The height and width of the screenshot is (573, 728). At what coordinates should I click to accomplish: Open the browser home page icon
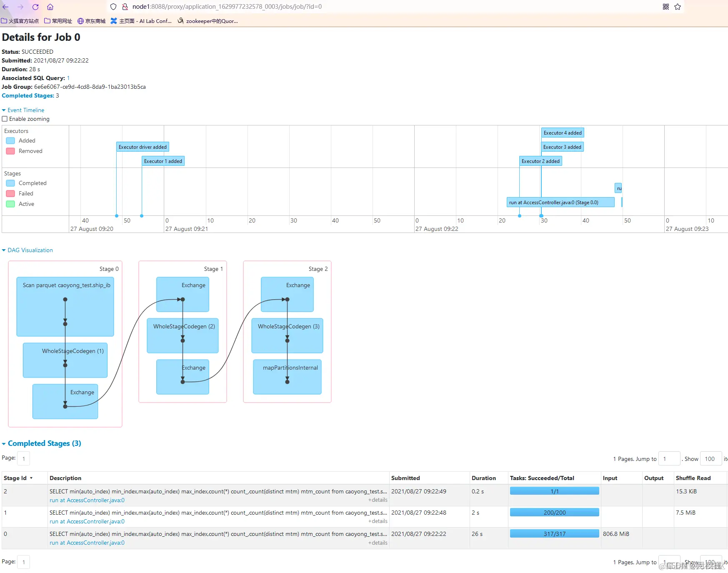click(x=50, y=7)
